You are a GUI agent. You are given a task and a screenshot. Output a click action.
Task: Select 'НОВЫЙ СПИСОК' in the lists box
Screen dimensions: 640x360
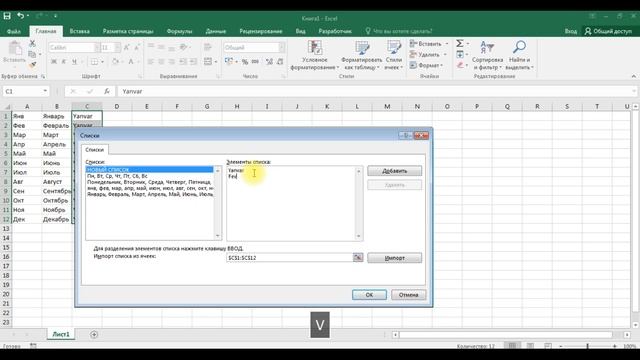coord(149,169)
